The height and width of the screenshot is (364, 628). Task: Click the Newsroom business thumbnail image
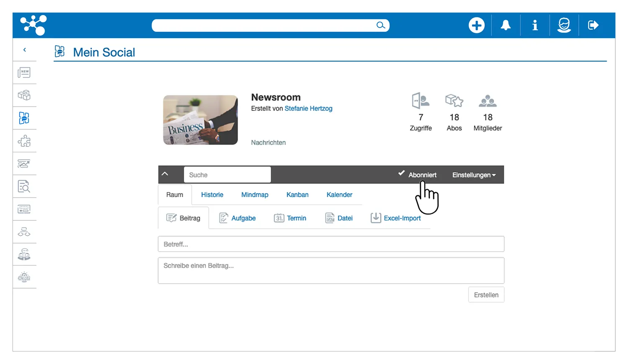point(201,120)
